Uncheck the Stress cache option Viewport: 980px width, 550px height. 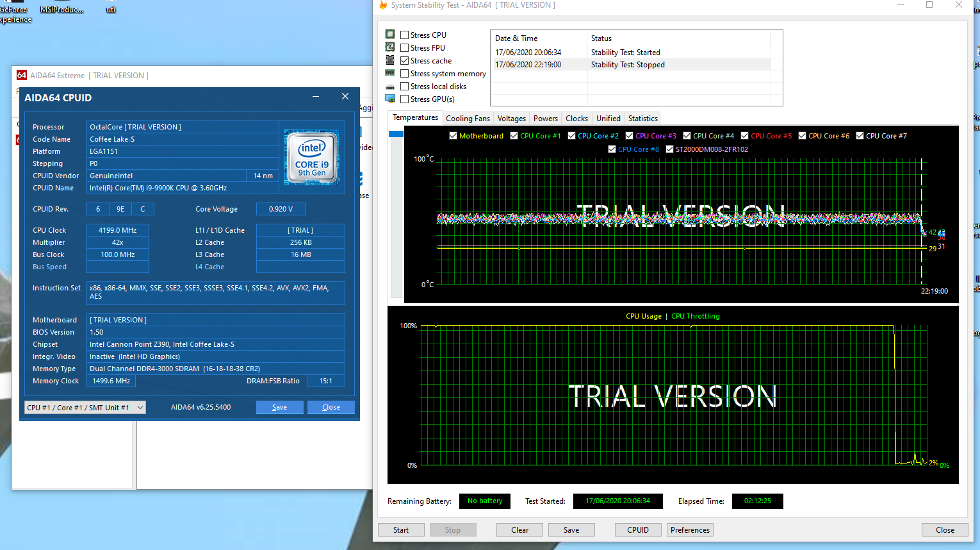(405, 61)
